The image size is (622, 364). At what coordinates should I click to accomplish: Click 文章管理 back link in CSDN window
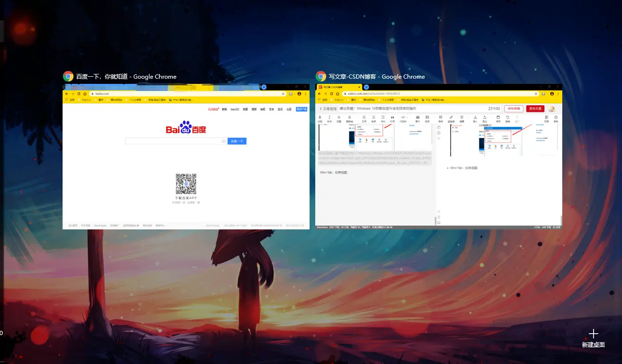coord(328,109)
